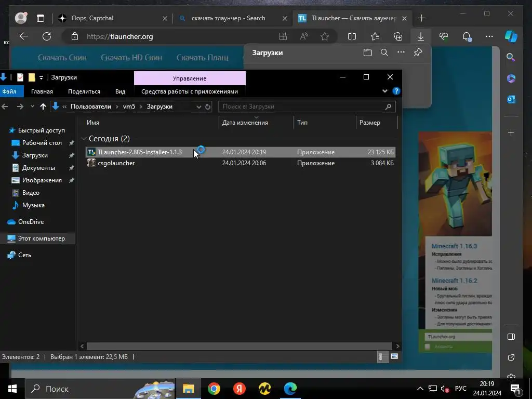Image resolution: width=532 pixels, height=399 pixels.
Task: Open the Explorer help question mark icon
Action: pyautogui.click(x=396, y=91)
